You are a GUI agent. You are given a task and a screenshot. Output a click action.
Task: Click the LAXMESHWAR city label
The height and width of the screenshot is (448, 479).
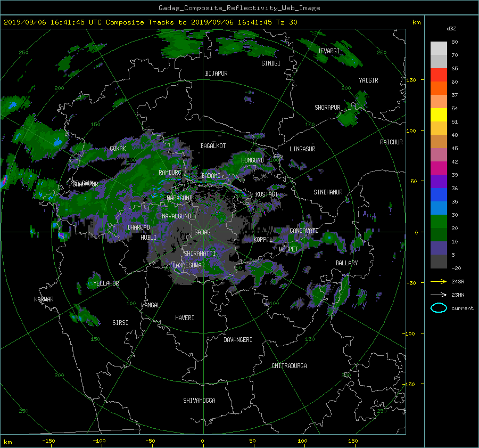click(x=188, y=265)
